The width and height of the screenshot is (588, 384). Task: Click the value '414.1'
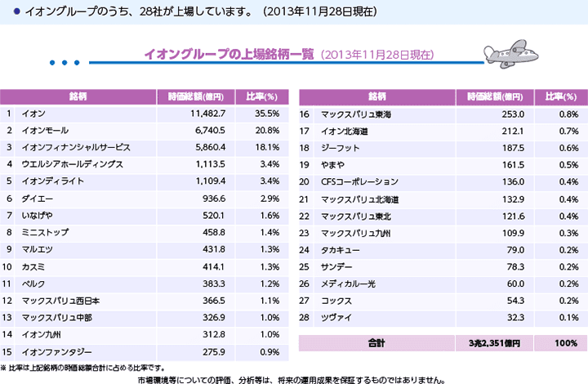point(214,267)
